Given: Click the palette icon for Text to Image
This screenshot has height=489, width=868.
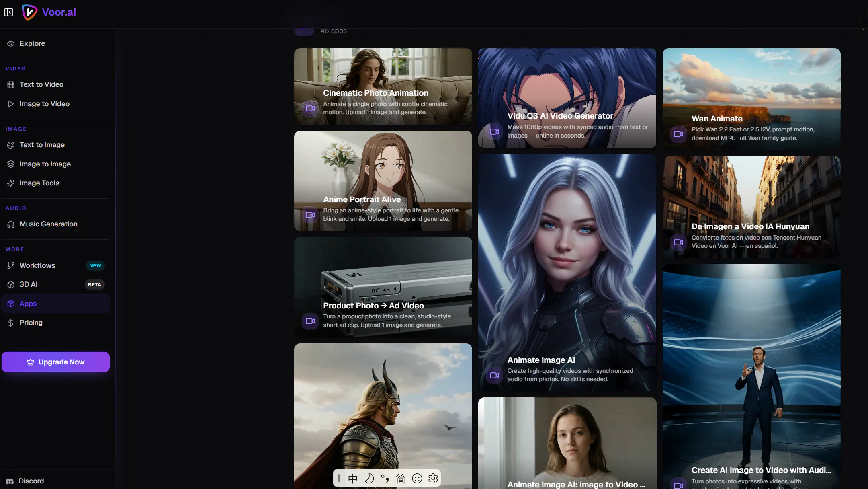Looking at the screenshot, I should [11, 145].
